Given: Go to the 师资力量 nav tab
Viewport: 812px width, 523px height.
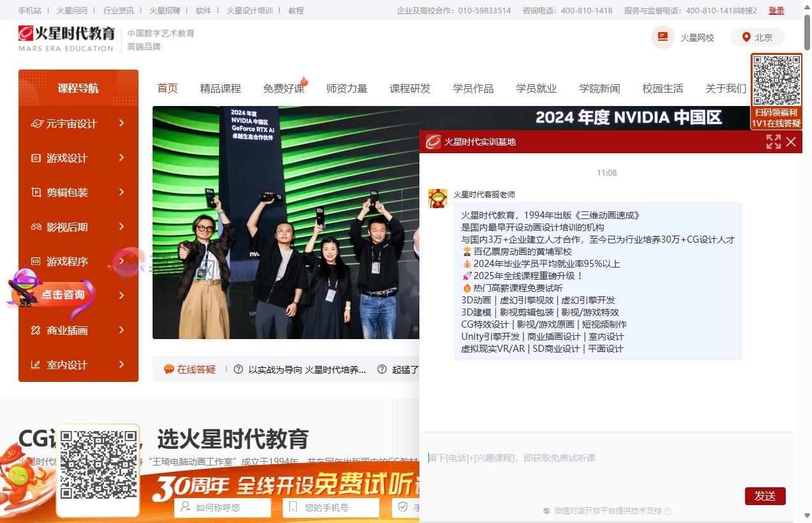Looking at the screenshot, I should click(347, 89).
